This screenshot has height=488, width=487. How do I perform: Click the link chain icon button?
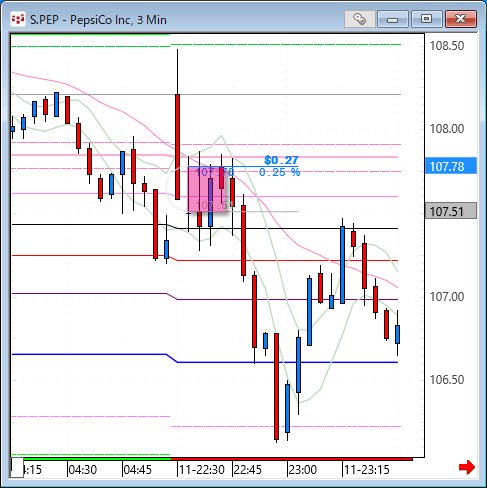tap(360, 19)
